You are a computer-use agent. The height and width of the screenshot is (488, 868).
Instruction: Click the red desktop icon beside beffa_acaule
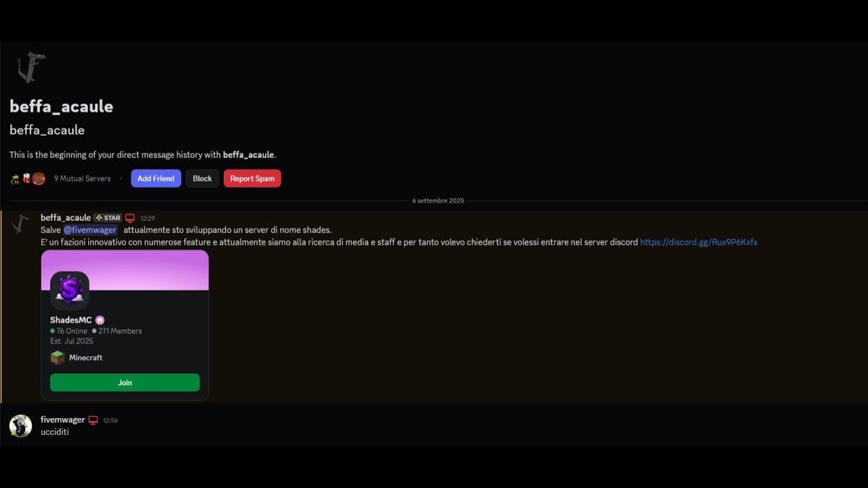click(130, 218)
